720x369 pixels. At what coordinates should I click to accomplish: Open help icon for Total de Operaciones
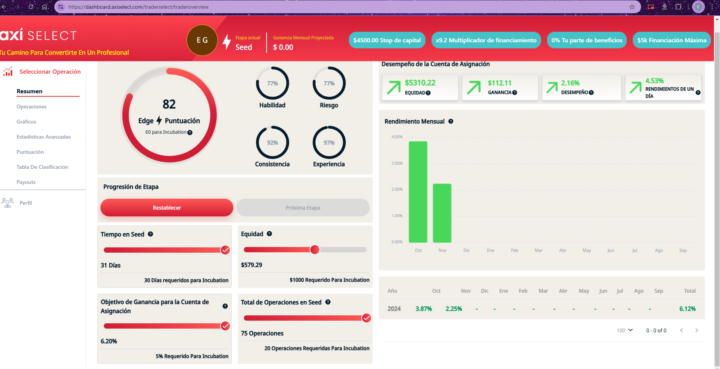[x=327, y=302]
